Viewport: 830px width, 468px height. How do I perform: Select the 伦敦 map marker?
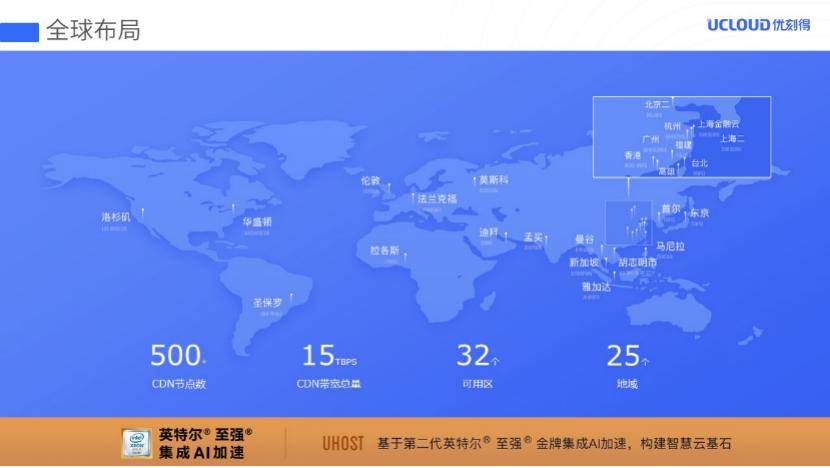(371, 181)
